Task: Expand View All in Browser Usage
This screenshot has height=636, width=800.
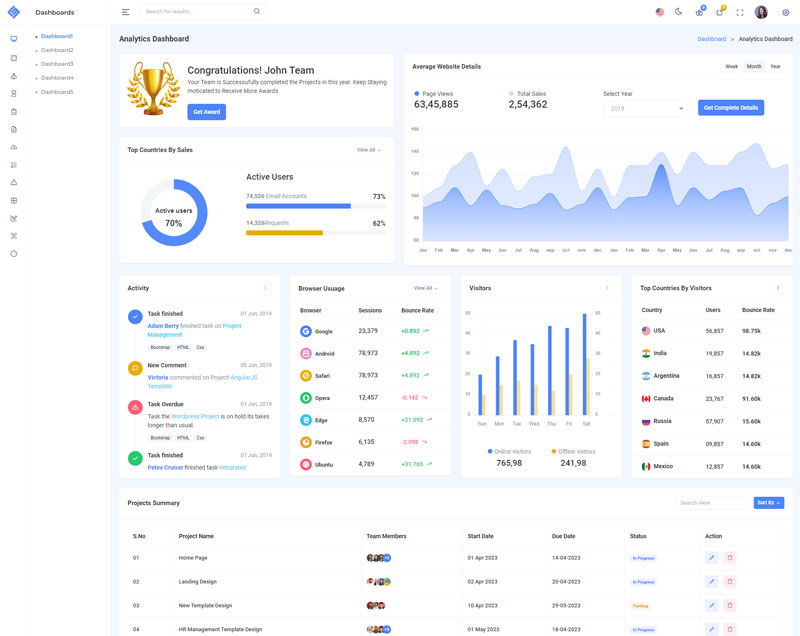Action: click(425, 288)
